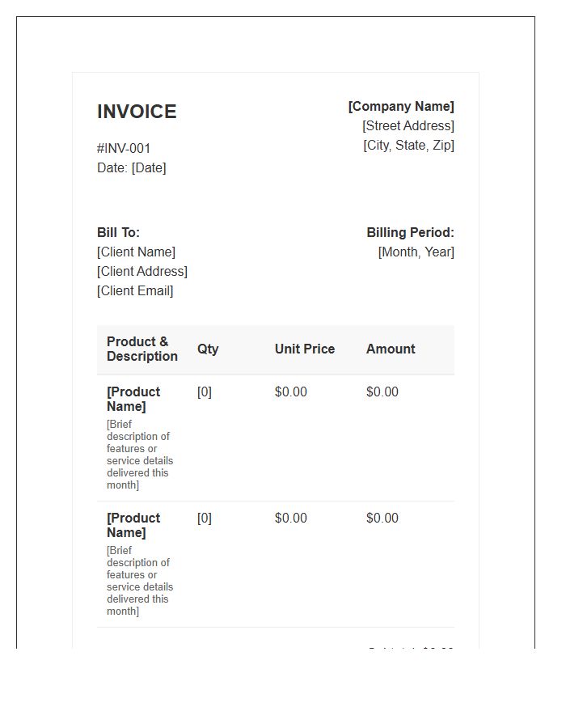Click the first row's amount $0.00
The image size is (566, 728).
tap(382, 392)
